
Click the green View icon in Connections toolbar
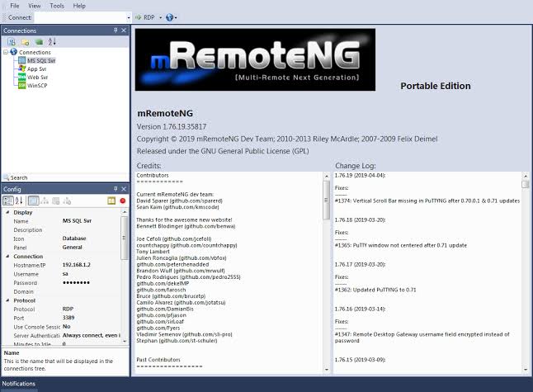[x=39, y=42]
